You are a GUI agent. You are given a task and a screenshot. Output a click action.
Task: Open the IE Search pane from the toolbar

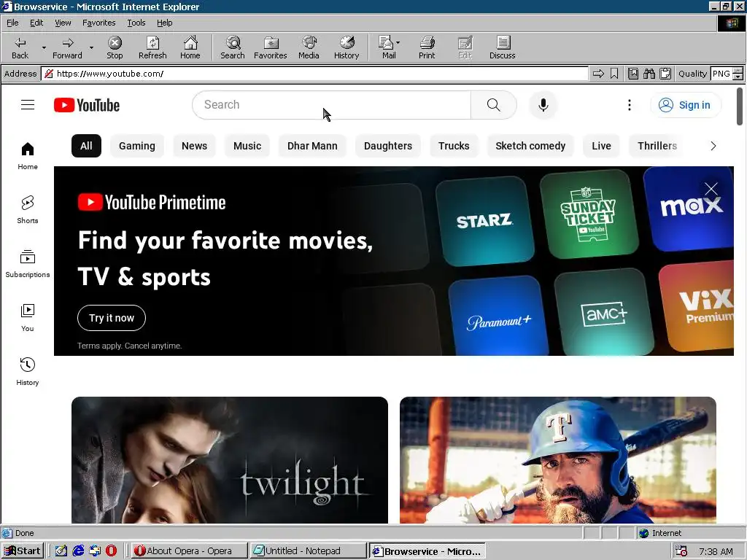(233, 47)
